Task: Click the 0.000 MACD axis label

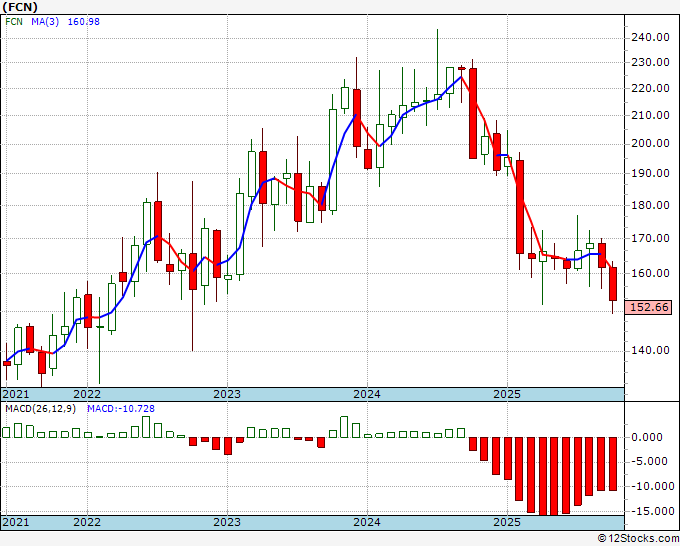Action: pyautogui.click(x=650, y=438)
